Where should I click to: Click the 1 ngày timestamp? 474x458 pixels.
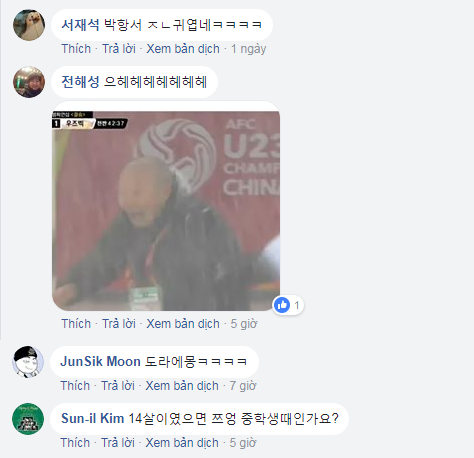249,49
